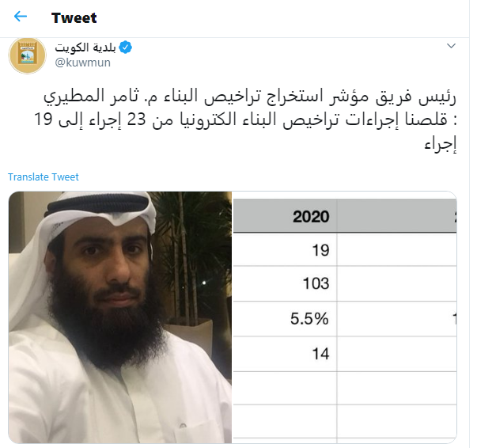The image size is (477, 448).
Task: Click the back arrow icon
Action: point(21,17)
